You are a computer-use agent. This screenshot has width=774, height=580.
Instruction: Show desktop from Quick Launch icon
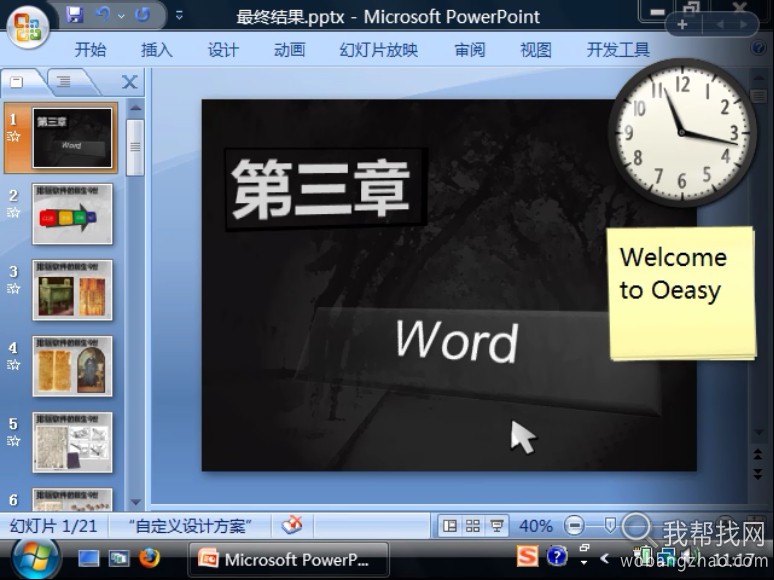[89, 558]
